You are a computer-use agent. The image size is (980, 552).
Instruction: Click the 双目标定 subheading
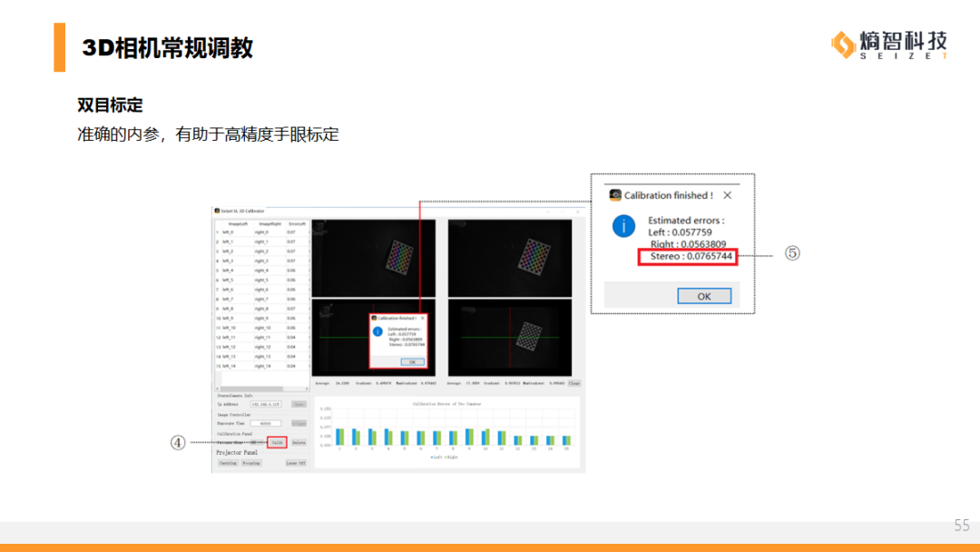[110, 105]
